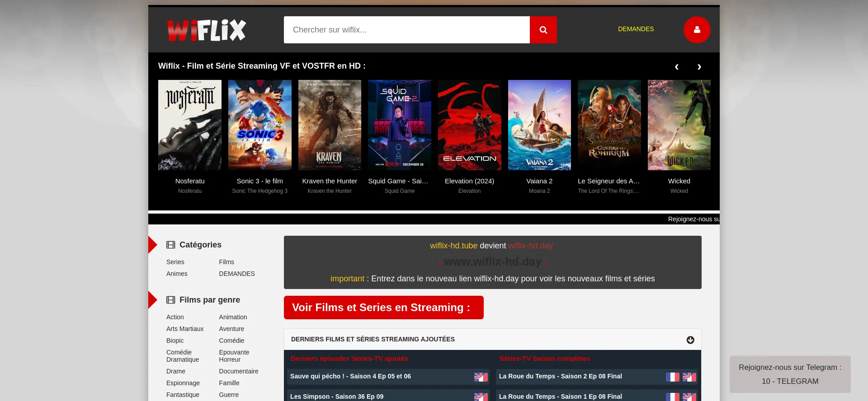Choose Epouvante Horreur genre
Image resolution: width=868 pixels, height=401 pixels.
(234, 356)
